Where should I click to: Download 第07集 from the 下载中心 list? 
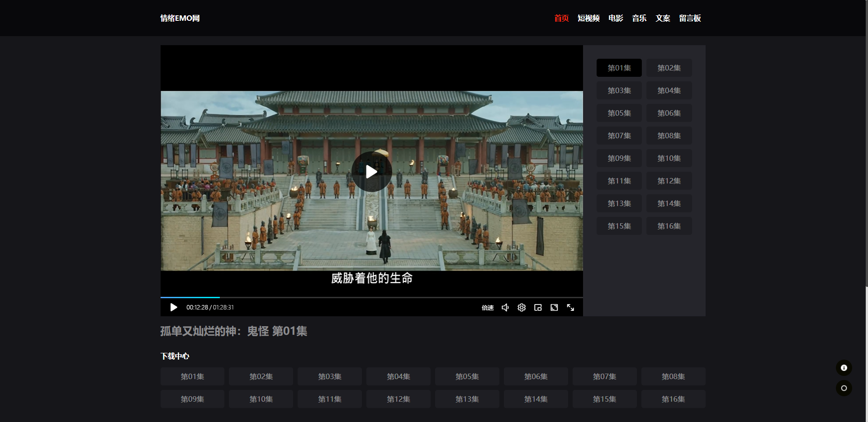[x=605, y=376]
